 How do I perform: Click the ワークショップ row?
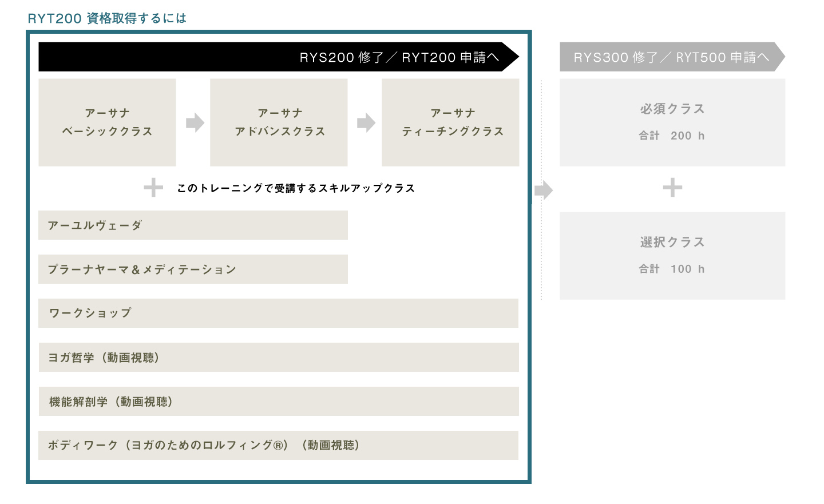[x=279, y=313]
